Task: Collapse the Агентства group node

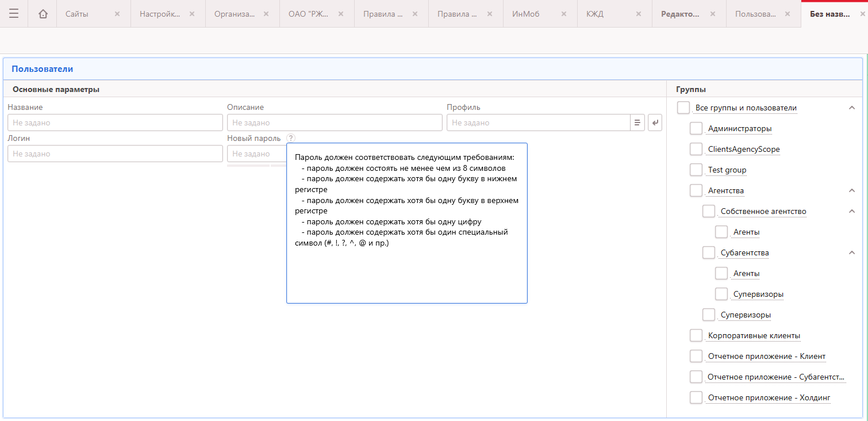Action: pyautogui.click(x=852, y=190)
